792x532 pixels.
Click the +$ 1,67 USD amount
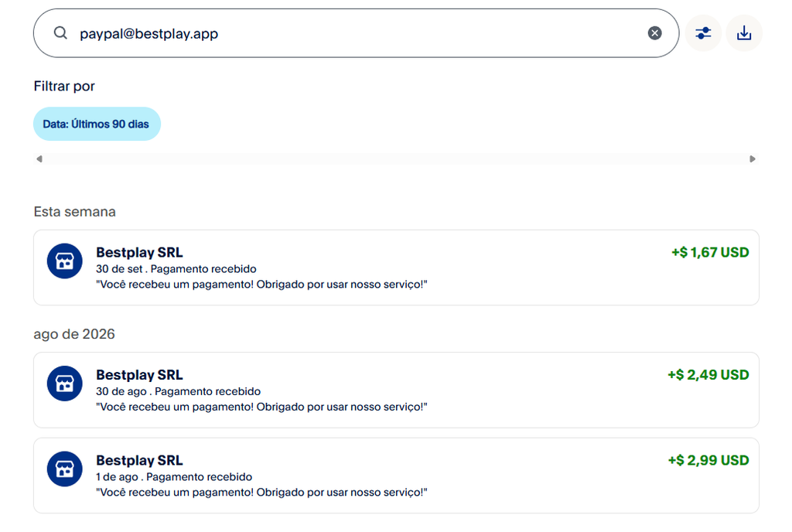coord(710,252)
